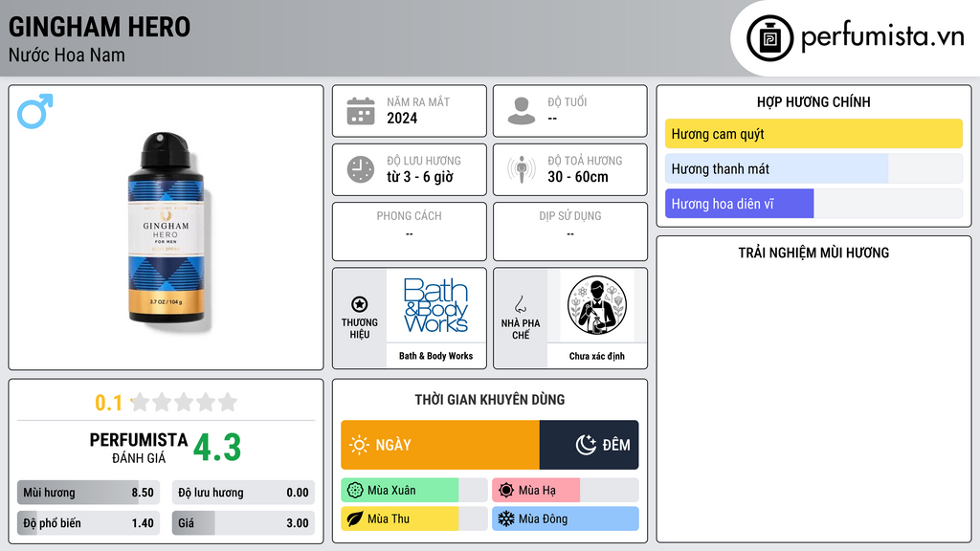Click the 2024 release year value

(x=402, y=118)
